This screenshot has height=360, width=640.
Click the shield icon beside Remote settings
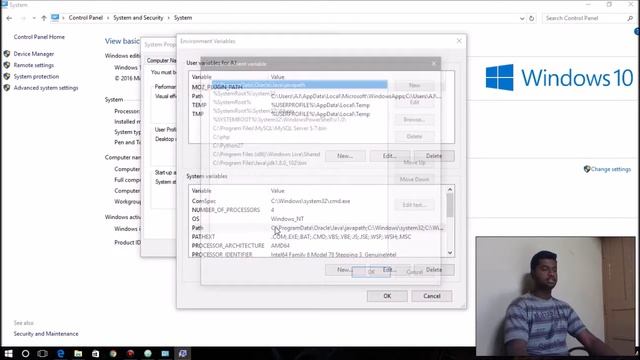click(x=7, y=65)
